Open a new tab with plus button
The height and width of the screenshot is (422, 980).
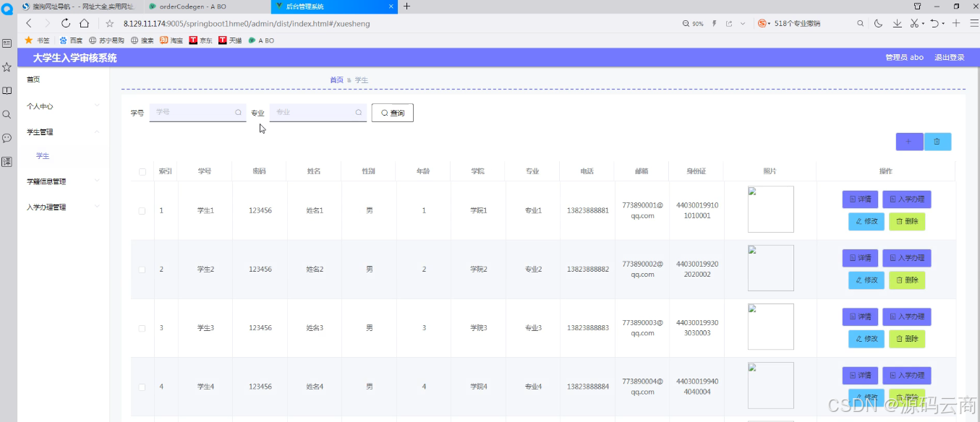pyautogui.click(x=406, y=6)
